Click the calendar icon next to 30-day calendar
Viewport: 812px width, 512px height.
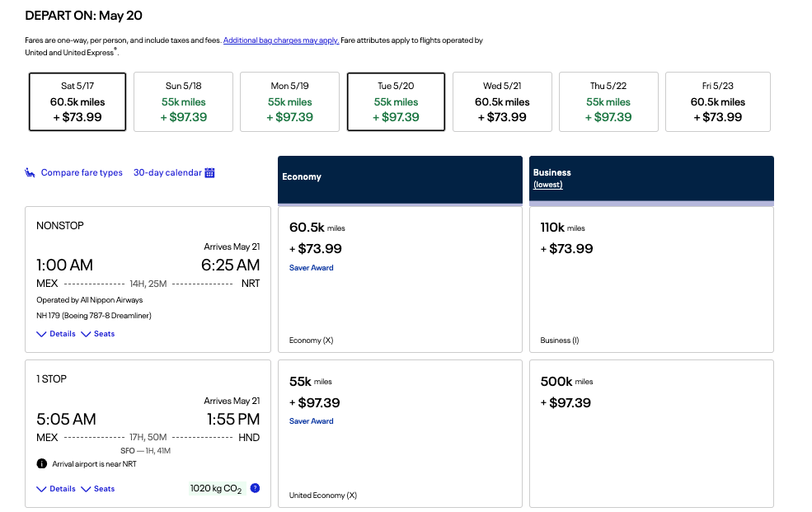(209, 173)
